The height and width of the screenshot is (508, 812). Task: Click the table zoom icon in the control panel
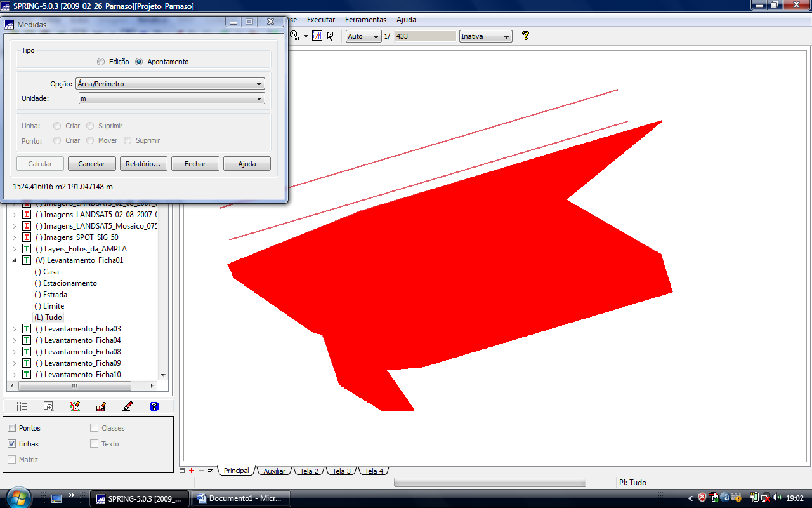click(48, 406)
